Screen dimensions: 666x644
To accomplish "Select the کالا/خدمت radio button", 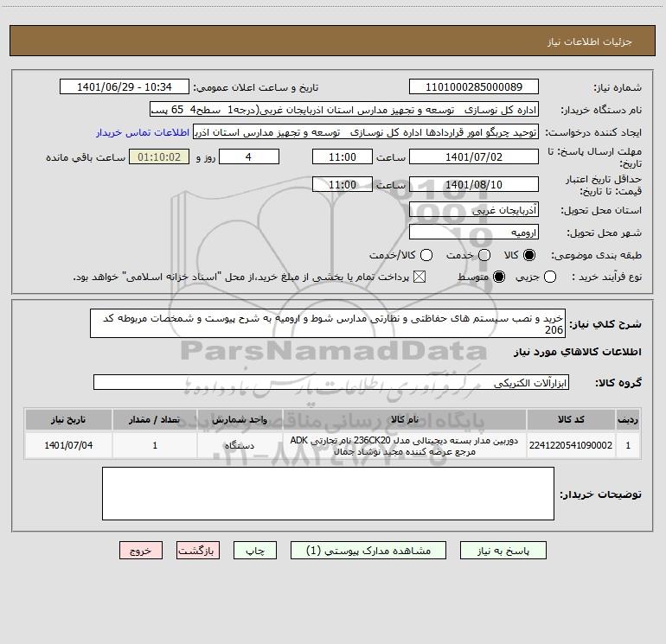I will 426,255.
